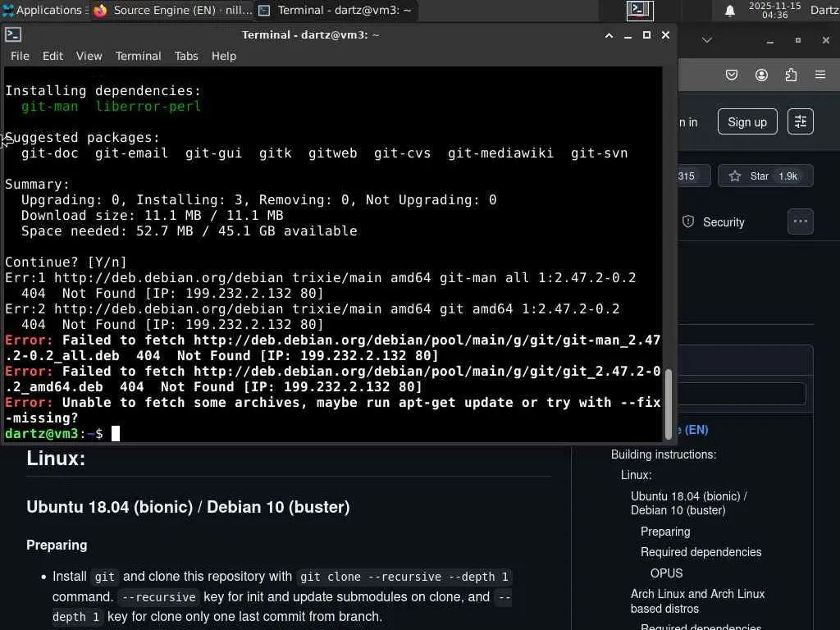Click the Firefox tab list chevron
The height and width of the screenshot is (630, 840).
707,40
